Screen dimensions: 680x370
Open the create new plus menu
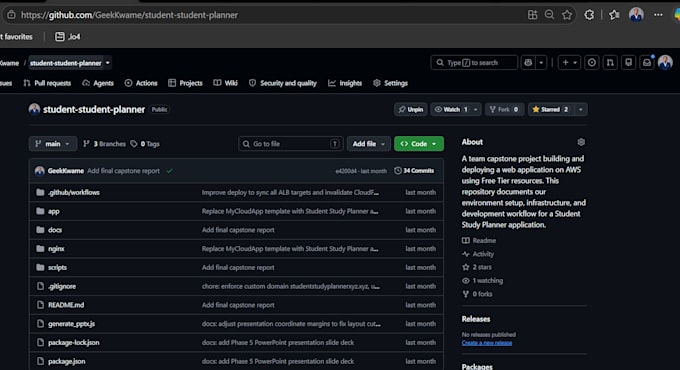coord(569,62)
